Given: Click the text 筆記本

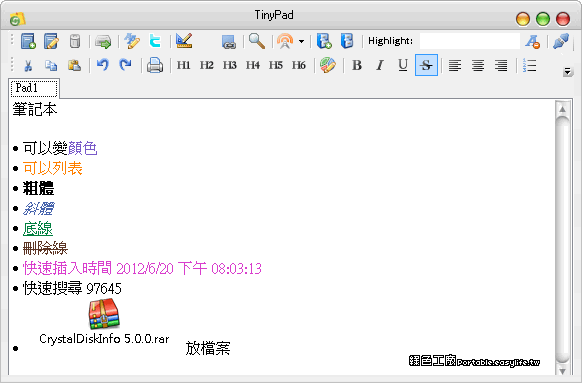Looking at the screenshot, I should 35,109.
